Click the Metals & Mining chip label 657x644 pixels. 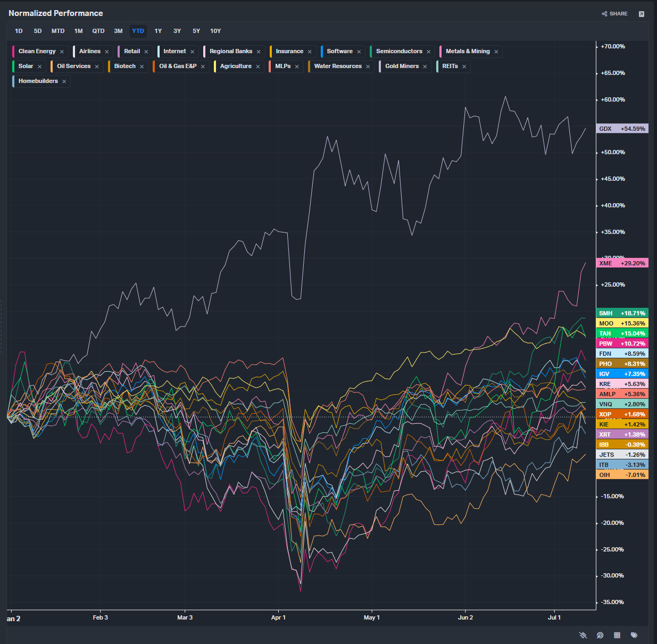click(468, 52)
